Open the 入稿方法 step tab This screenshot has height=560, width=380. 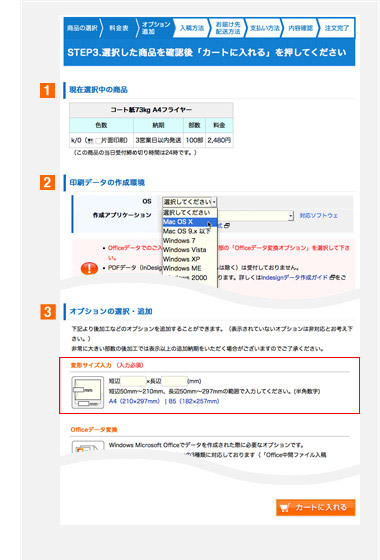(192, 28)
